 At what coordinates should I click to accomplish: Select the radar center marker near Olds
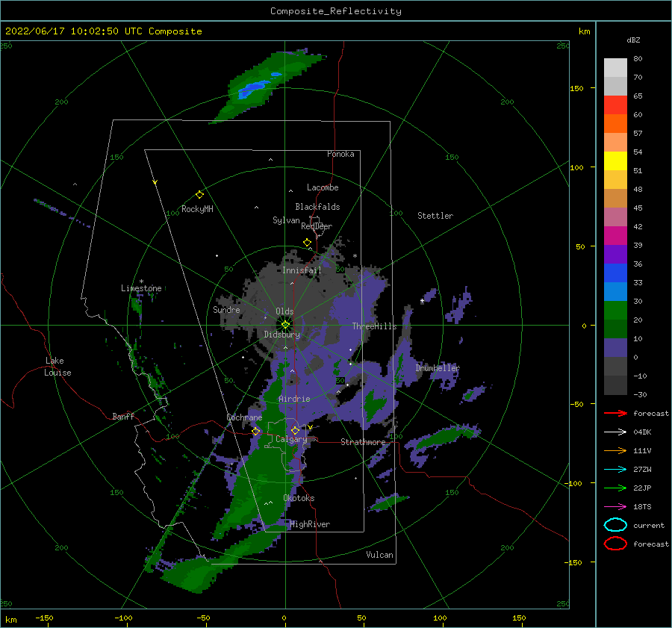click(285, 325)
